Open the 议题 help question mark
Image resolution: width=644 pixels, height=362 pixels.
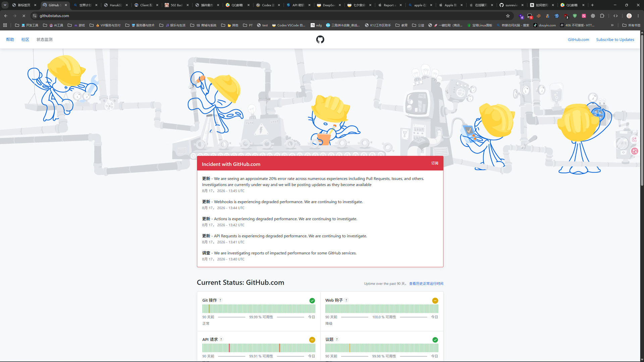[x=337, y=340]
